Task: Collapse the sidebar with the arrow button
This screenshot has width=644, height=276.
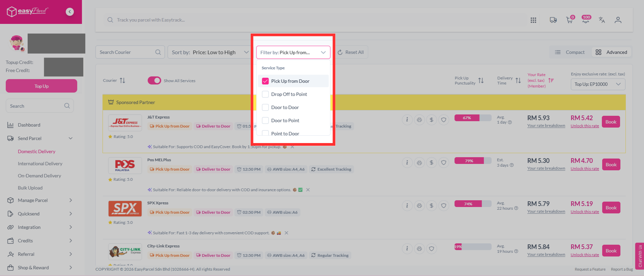Action: pos(70,12)
